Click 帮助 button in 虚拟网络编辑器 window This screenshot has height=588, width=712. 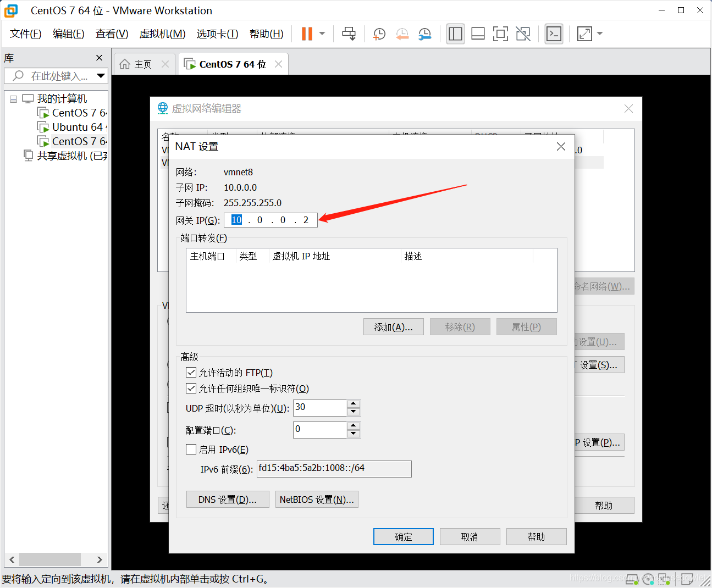pyautogui.click(x=604, y=506)
